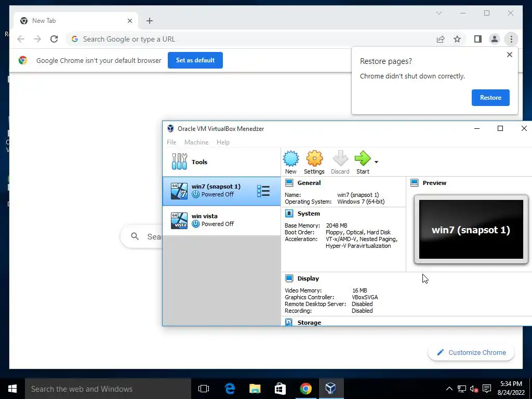Click the System section chip icon
Image resolution: width=532 pixels, height=399 pixels.
[x=289, y=214]
